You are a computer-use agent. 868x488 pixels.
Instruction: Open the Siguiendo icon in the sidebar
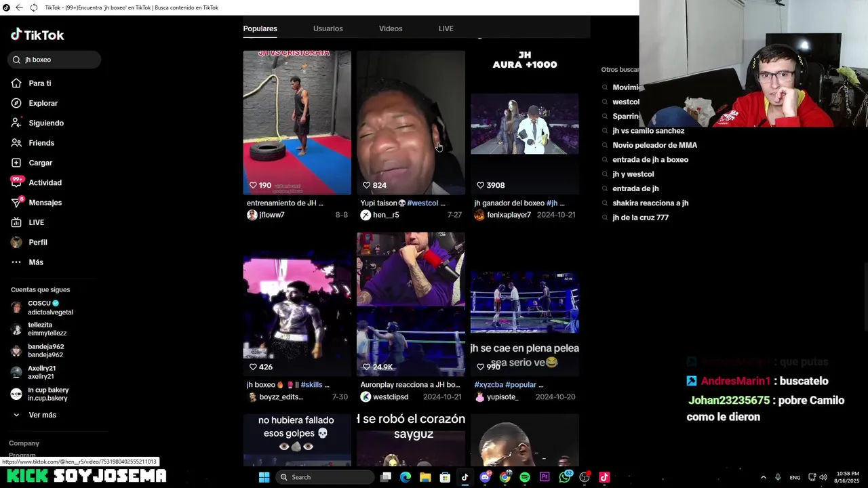pos(16,123)
